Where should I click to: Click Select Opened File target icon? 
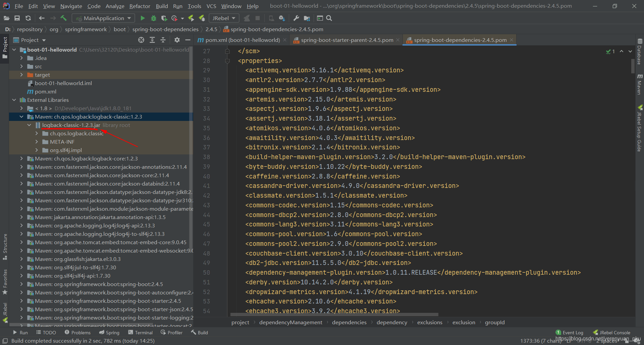141,40
